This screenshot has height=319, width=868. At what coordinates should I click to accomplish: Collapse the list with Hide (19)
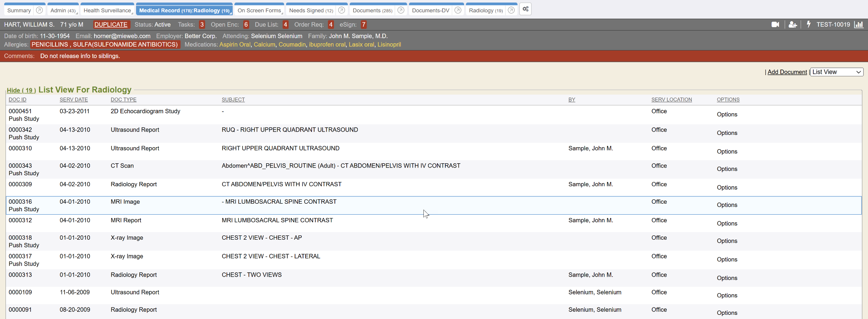21,90
